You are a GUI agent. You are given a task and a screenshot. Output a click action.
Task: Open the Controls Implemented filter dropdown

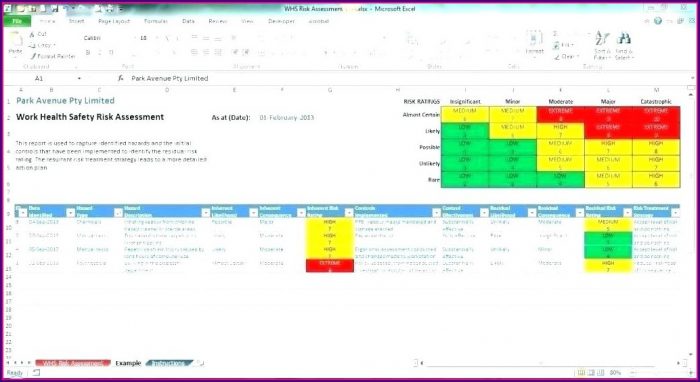(x=436, y=213)
